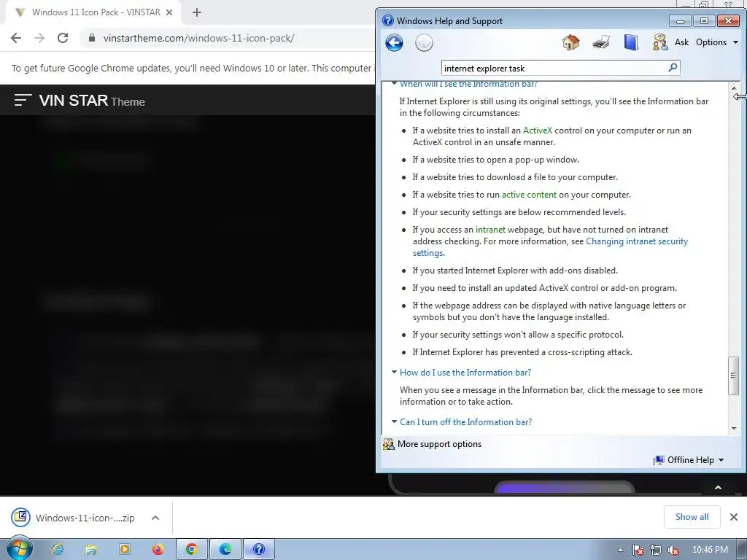Open the Offline Help dropdown
Image resolution: width=747 pixels, height=560 pixels.
[689, 460]
